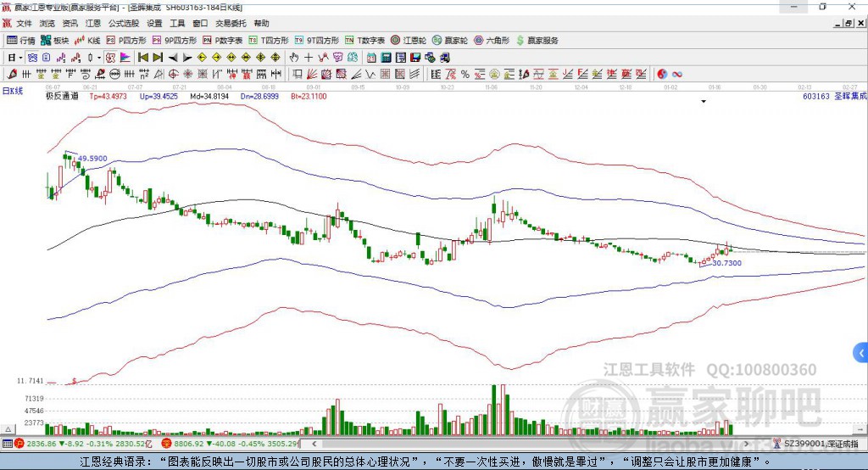Click the 49.5900 high price marker

[92, 159]
